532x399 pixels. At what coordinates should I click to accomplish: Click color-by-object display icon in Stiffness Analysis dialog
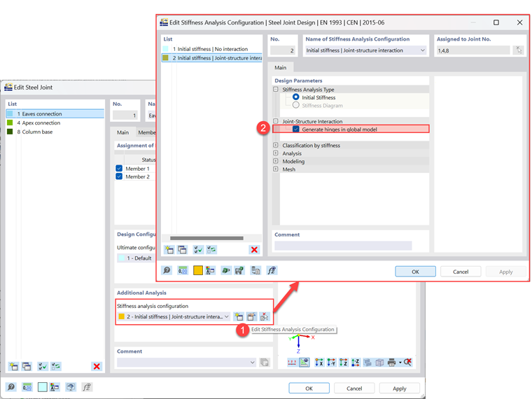pos(211,270)
